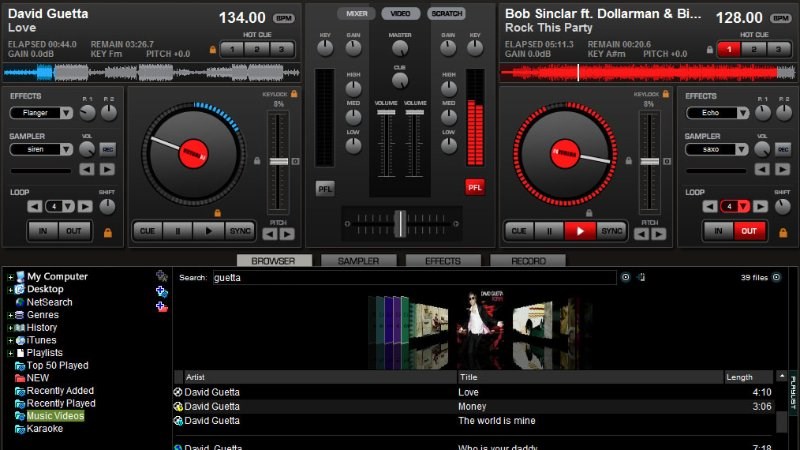Pause the left deck
Image resolution: width=800 pixels, height=450 pixels.
[x=178, y=231]
